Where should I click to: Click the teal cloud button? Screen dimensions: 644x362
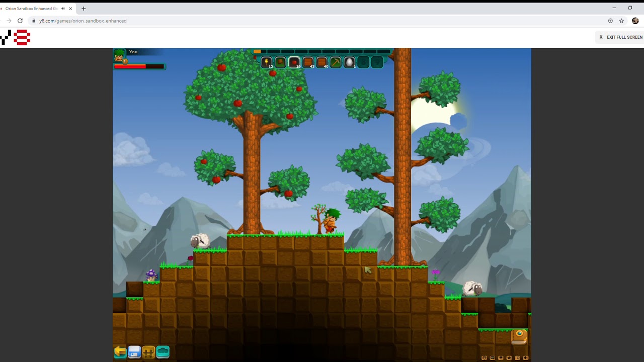(x=163, y=352)
